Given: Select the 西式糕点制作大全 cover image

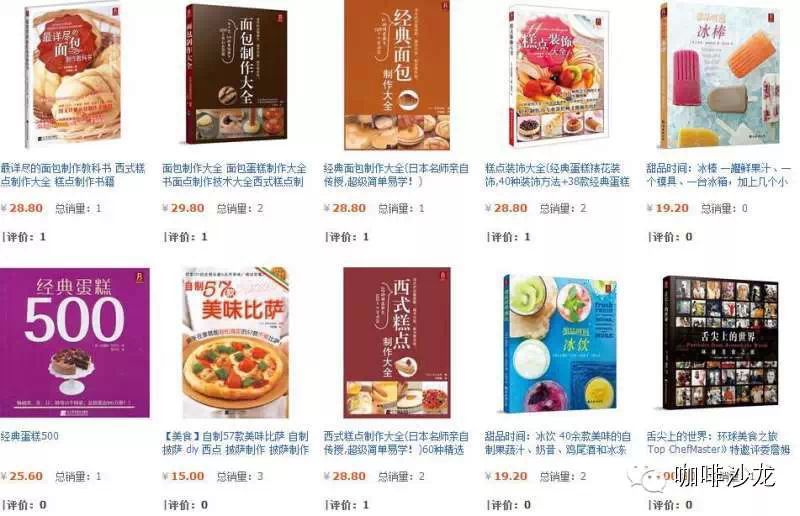Looking at the screenshot, I should click(x=397, y=342).
